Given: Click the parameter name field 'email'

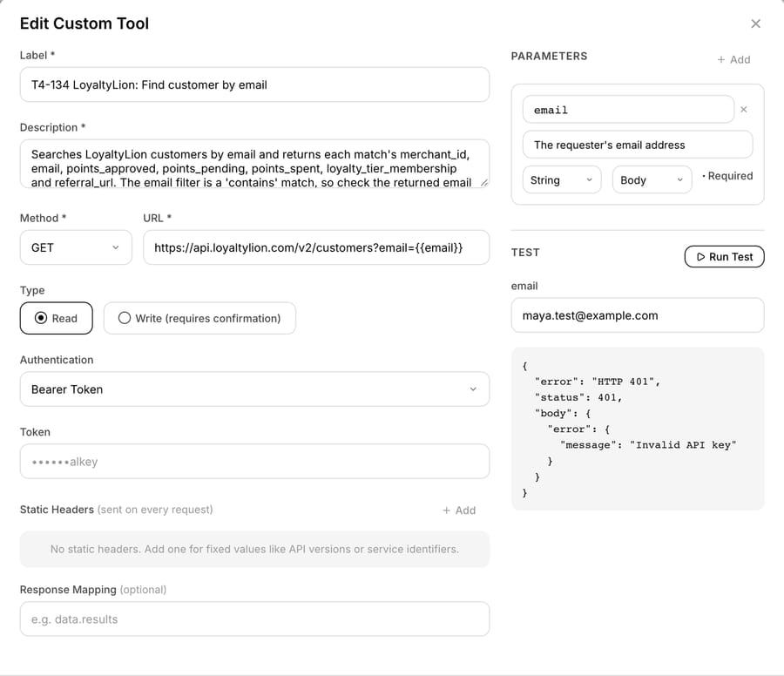Looking at the screenshot, I should [628, 110].
